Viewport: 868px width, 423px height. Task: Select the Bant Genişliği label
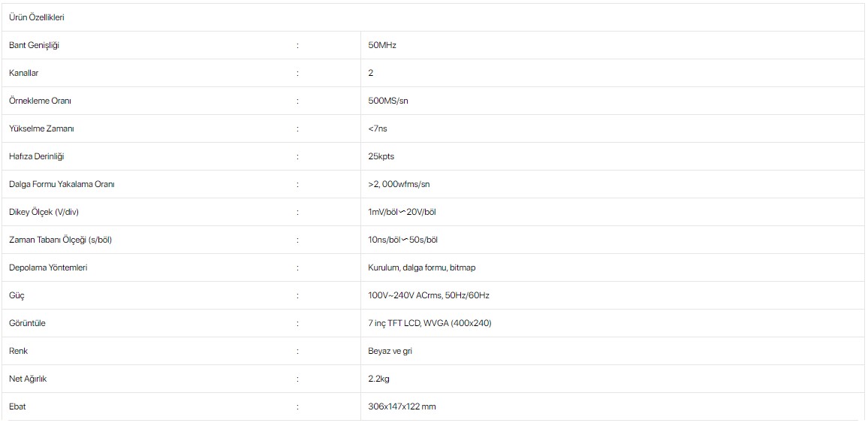35,45
